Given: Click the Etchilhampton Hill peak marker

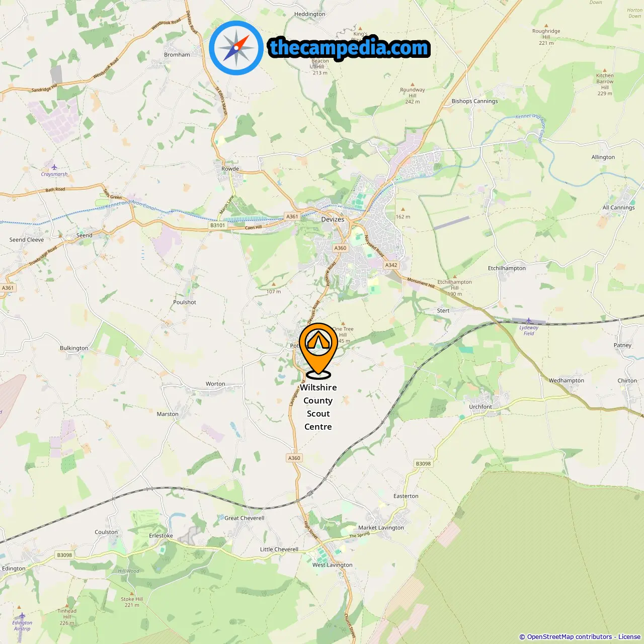Looking at the screenshot, I should [x=454, y=277].
